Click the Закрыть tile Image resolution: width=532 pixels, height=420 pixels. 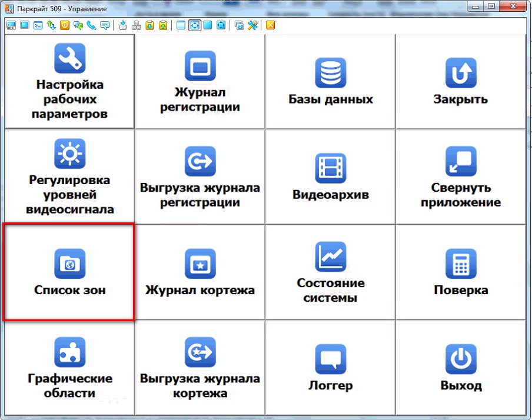[460, 81]
